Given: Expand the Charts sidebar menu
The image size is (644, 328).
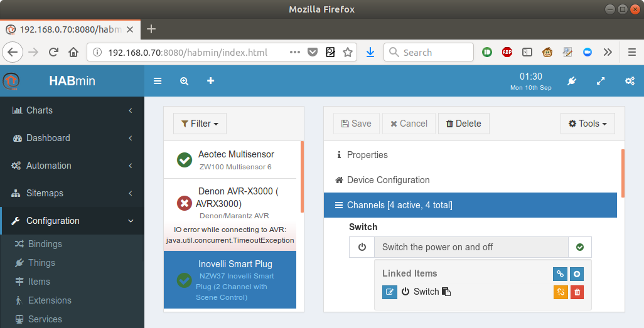Looking at the screenshot, I should tap(72, 110).
